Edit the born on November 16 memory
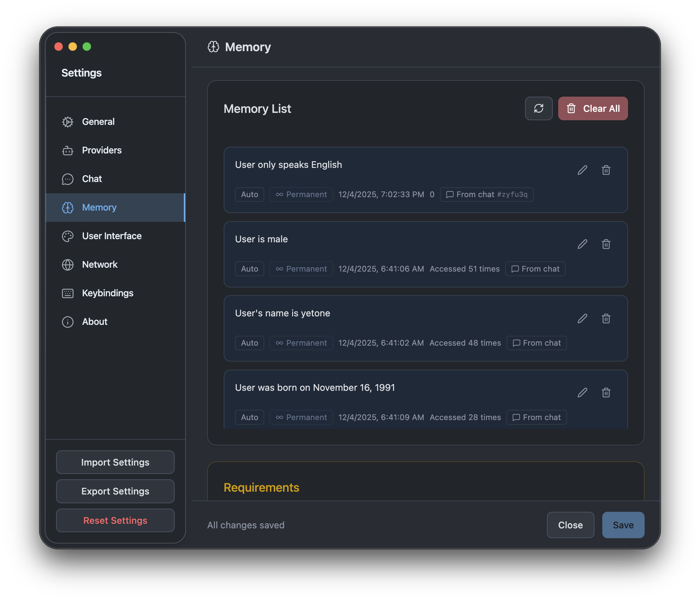700x601 pixels. (582, 393)
